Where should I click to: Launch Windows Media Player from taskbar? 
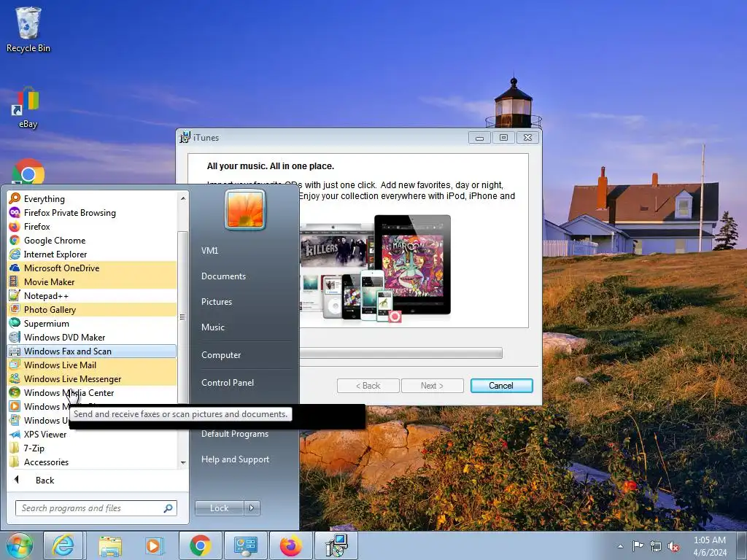pos(153,545)
